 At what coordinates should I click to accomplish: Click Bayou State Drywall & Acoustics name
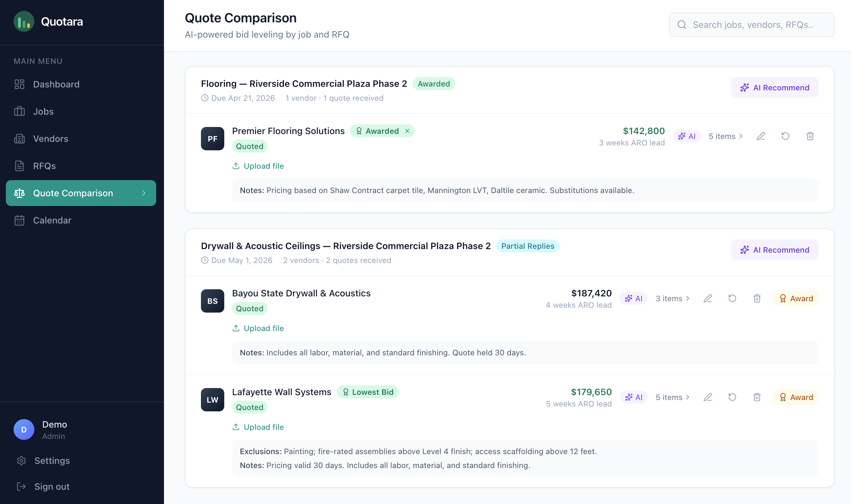301,293
